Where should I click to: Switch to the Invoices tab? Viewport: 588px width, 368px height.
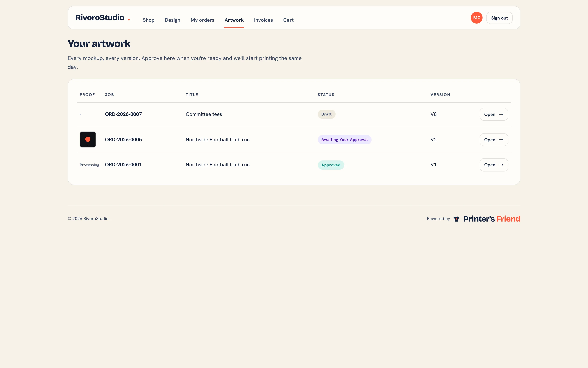pyautogui.click(x=263, y=20)
